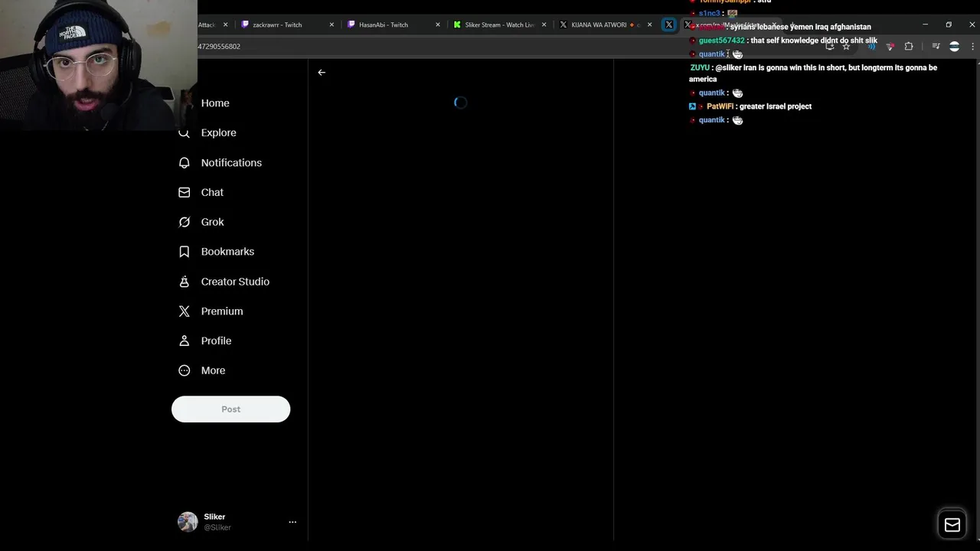Viewport: 980px width, 551px height.
Task: Click chat username ZUYU
Action: pos(700,67)
